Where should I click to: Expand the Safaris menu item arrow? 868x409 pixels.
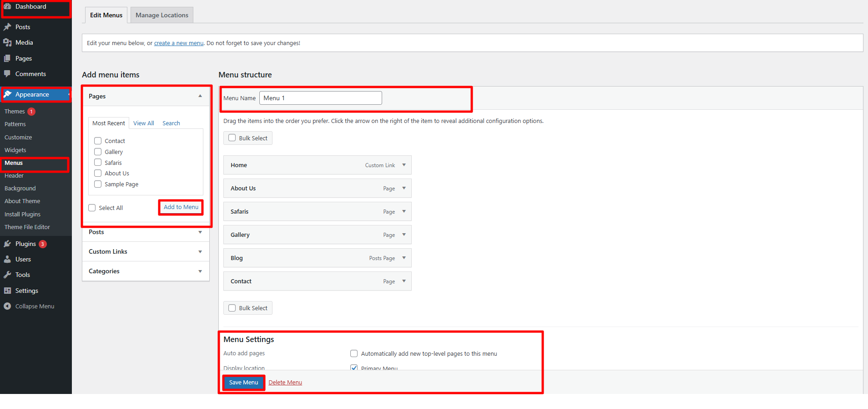coord(404,211)
